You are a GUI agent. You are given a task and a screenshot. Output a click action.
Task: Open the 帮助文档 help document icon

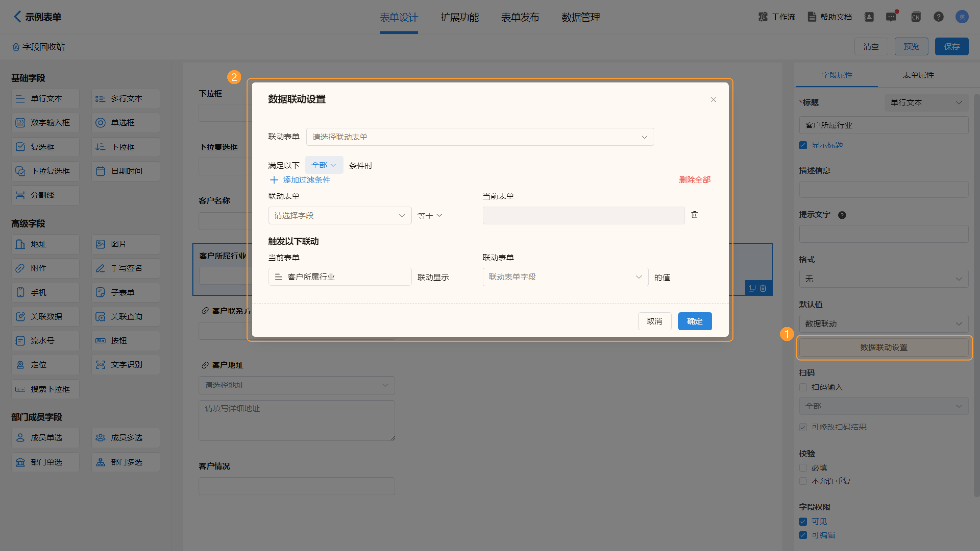click(812, 17)
